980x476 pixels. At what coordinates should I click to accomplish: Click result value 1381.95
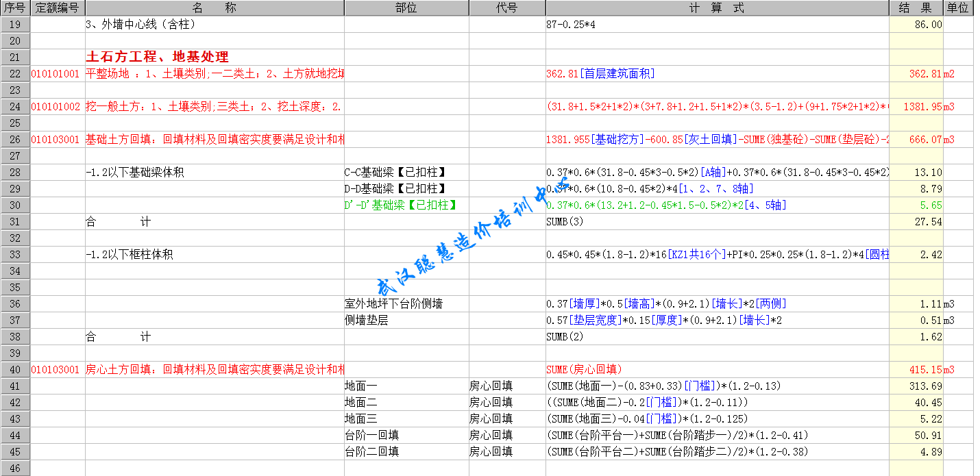[916, 107]
